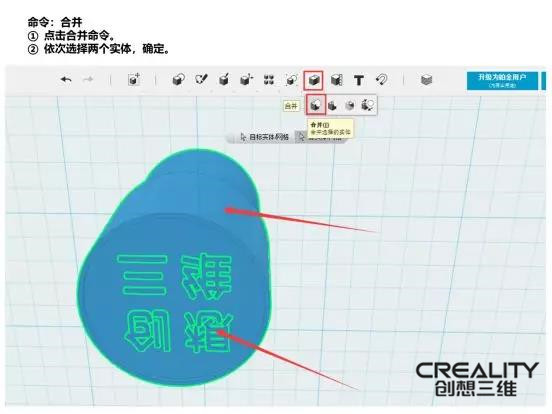Viewport: 552px width, 414px height.
Task: Open the Pattern tool (four squares)
Action: coord(269,80)
